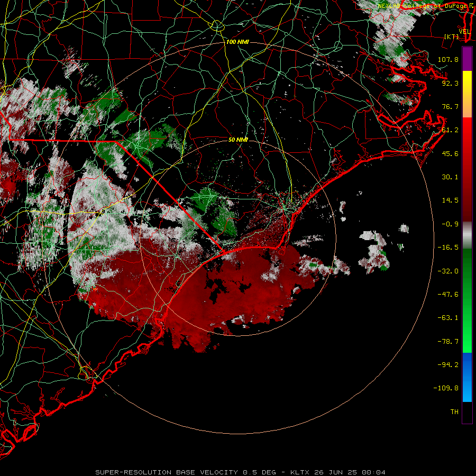
Task: Click the 14.5 value on velocity scale
Action: pos(450,200)
